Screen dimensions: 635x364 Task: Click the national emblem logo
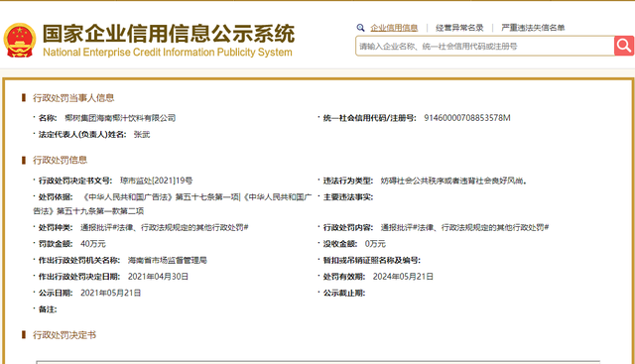(x=20, y=40)
